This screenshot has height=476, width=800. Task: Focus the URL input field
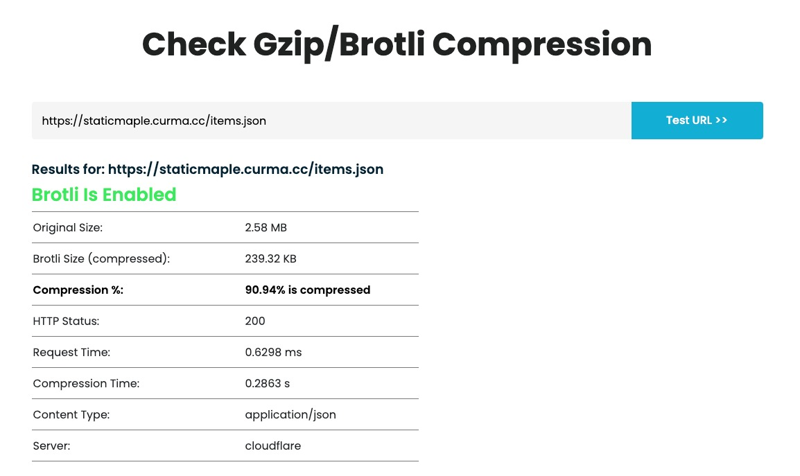pos(332,120)
